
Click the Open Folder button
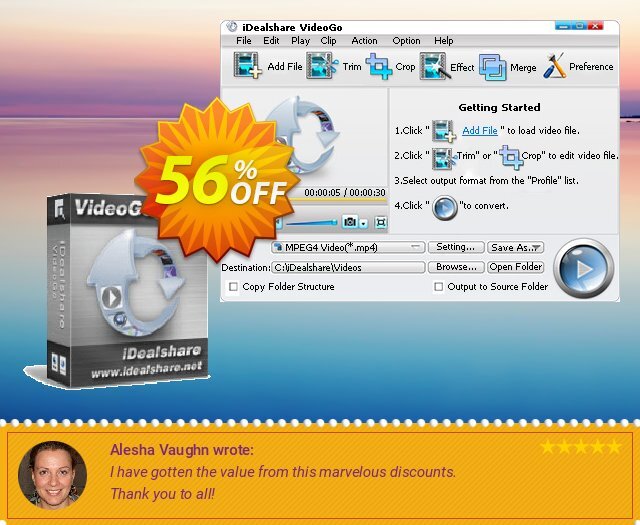[x=516, y=267]
